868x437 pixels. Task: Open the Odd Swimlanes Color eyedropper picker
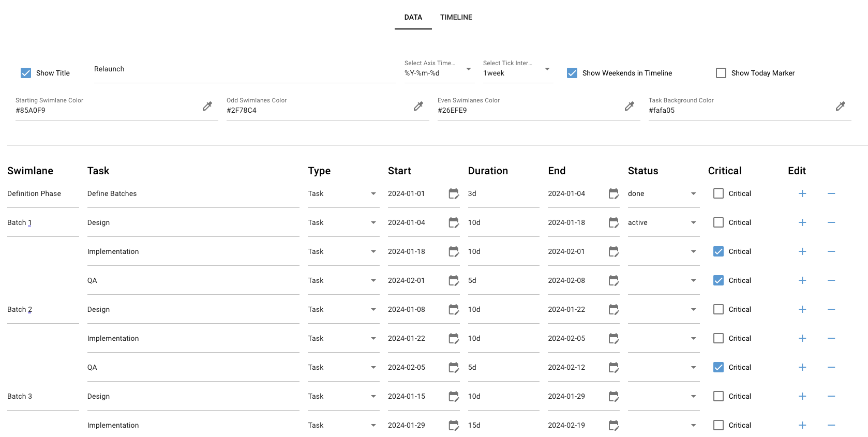click(418, 106)
